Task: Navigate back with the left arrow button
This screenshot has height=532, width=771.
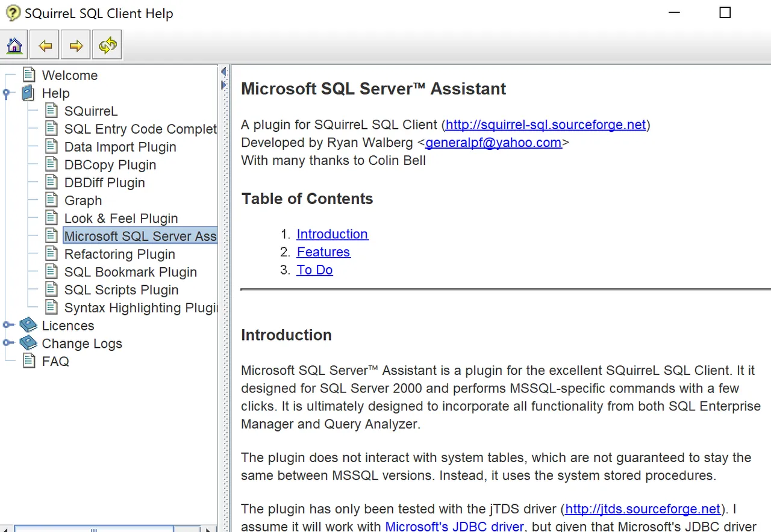Action: (45, 45)
